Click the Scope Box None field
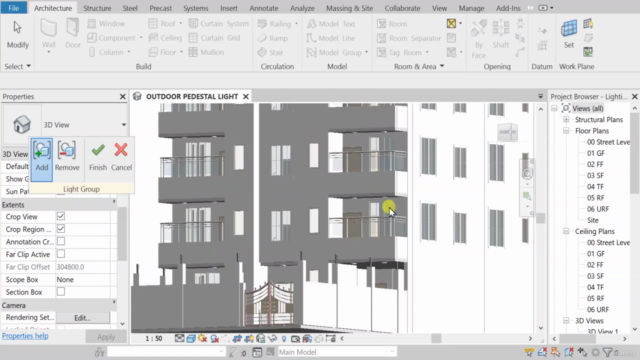 pos(83,280)
